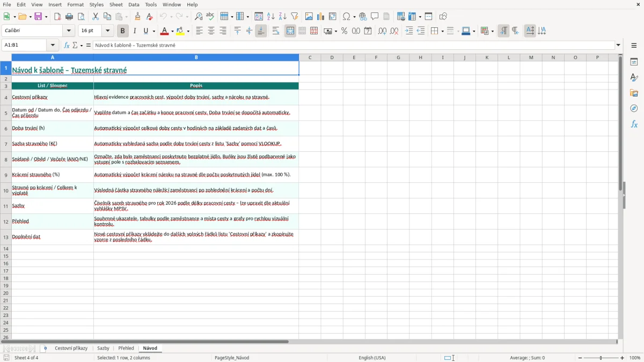644x362 pixels.
Task: Switch to the Přehled sheet tab
Action: tap(126, 349)
